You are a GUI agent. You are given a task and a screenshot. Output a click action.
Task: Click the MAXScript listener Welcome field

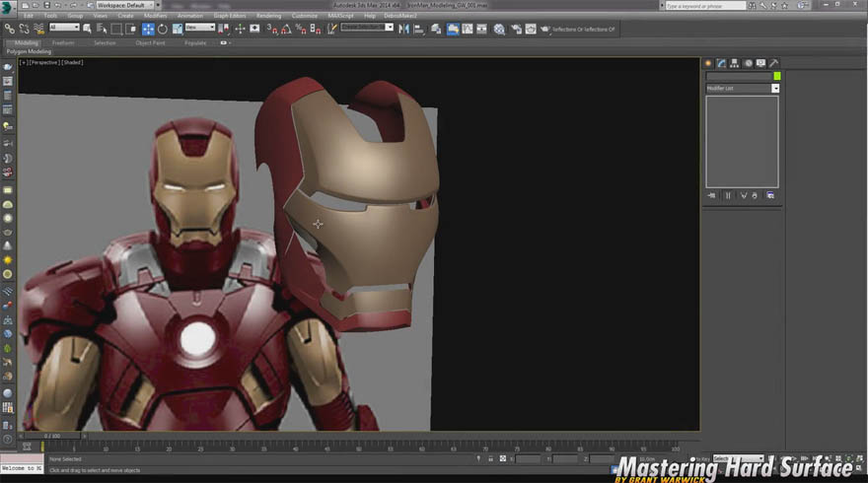point(22,468)
